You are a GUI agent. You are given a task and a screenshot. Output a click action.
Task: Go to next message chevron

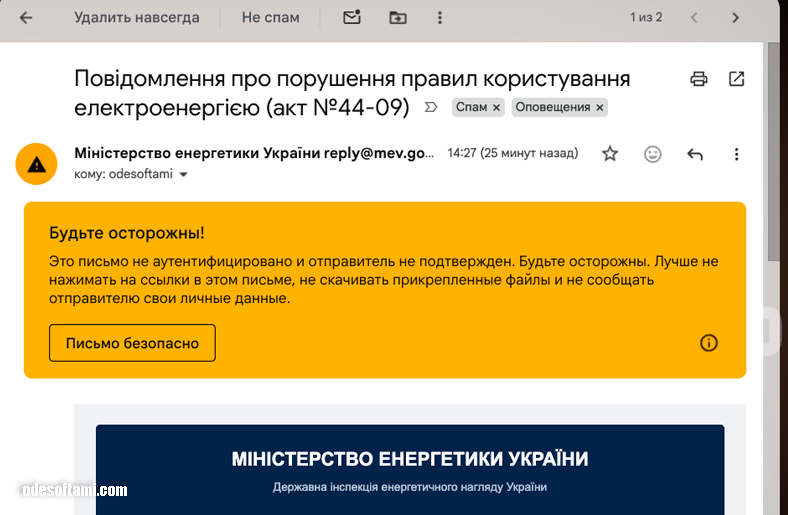pos(736,18)
